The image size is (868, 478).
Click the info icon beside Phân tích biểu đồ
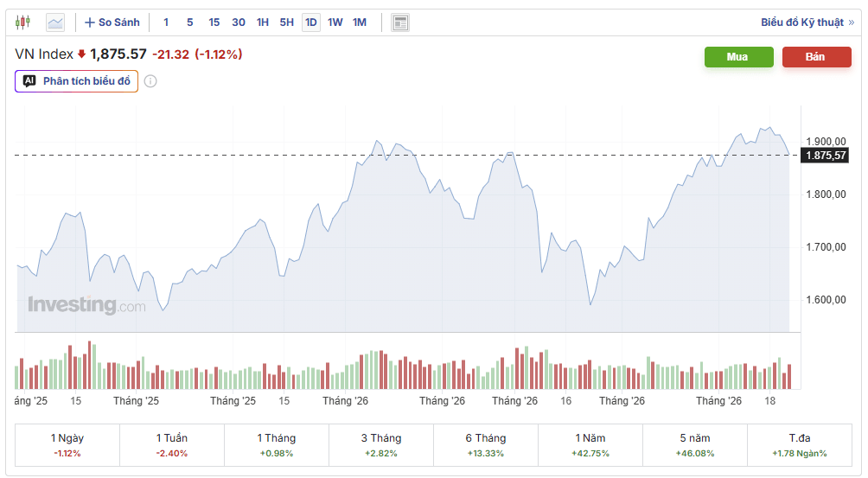tap(150, 81)
